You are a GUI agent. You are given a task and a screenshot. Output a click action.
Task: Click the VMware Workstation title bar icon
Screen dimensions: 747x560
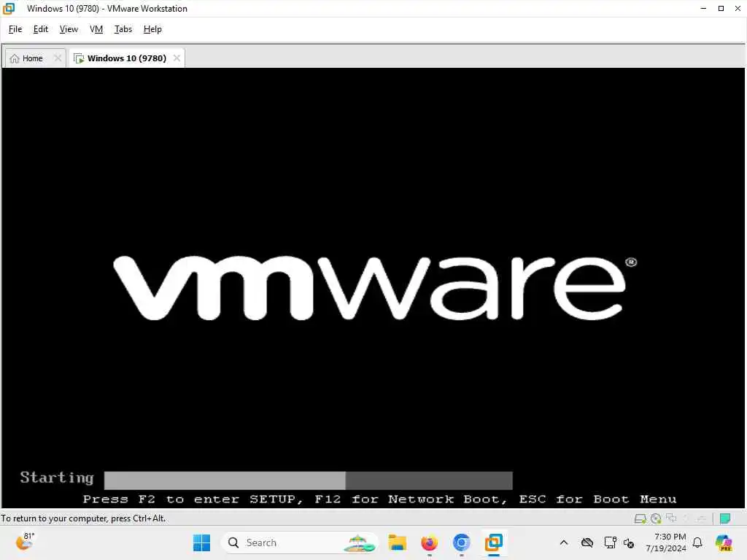(9, 8)
